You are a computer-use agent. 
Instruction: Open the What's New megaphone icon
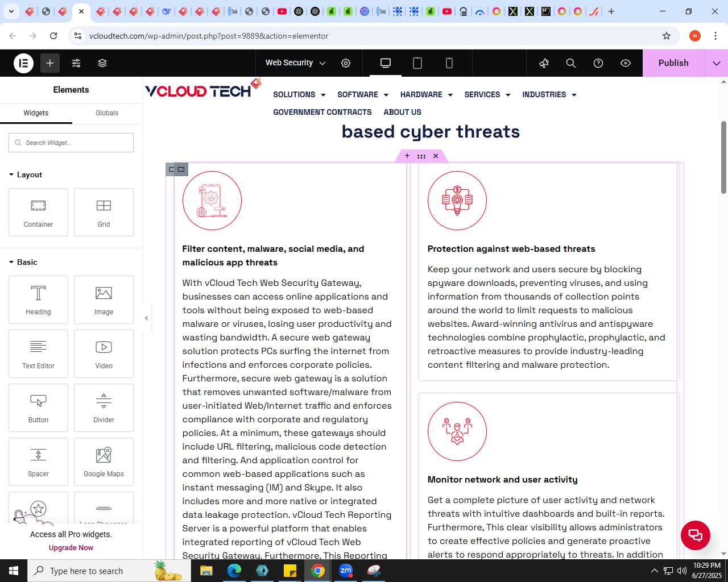(544, 63)
